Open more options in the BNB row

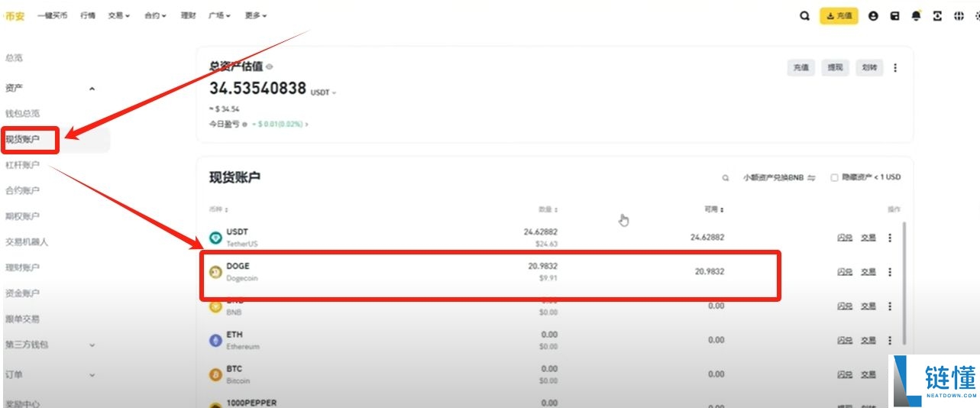point(890,306)
